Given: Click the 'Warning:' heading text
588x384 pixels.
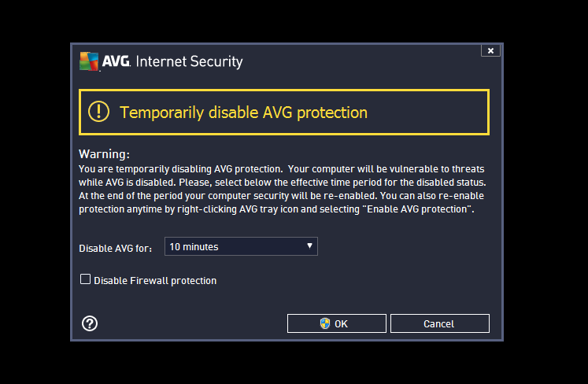Looking at the screenshot, I should tap(104, 154).
